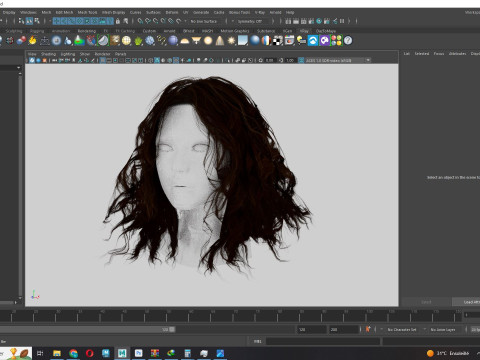Click the MEL command line input field
Image resolution: width=480 pixels, height=360 pixels.
coord(323,341)
